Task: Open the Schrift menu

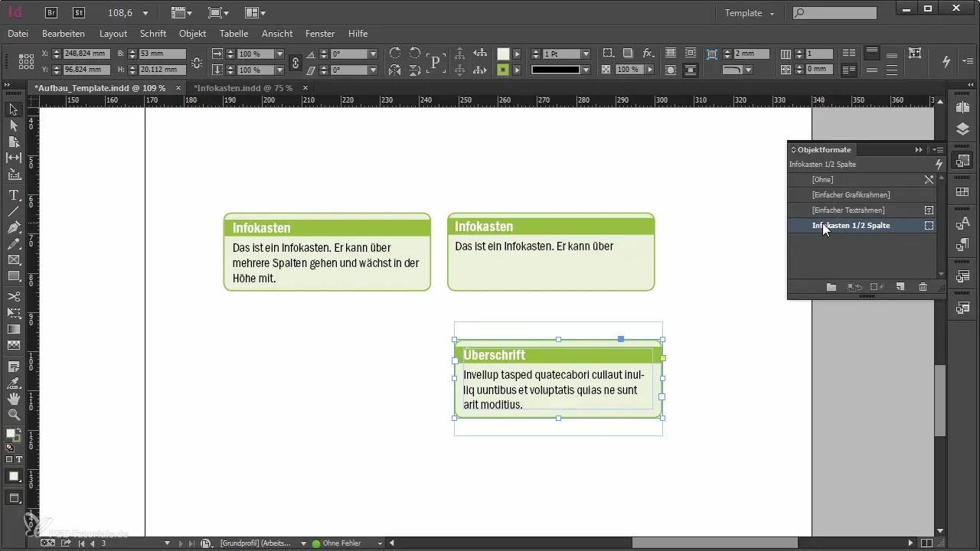Action: point(153,34)
